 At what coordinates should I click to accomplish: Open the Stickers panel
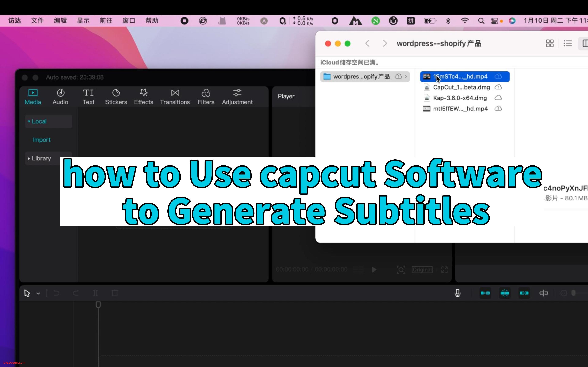tap(116, 96)
